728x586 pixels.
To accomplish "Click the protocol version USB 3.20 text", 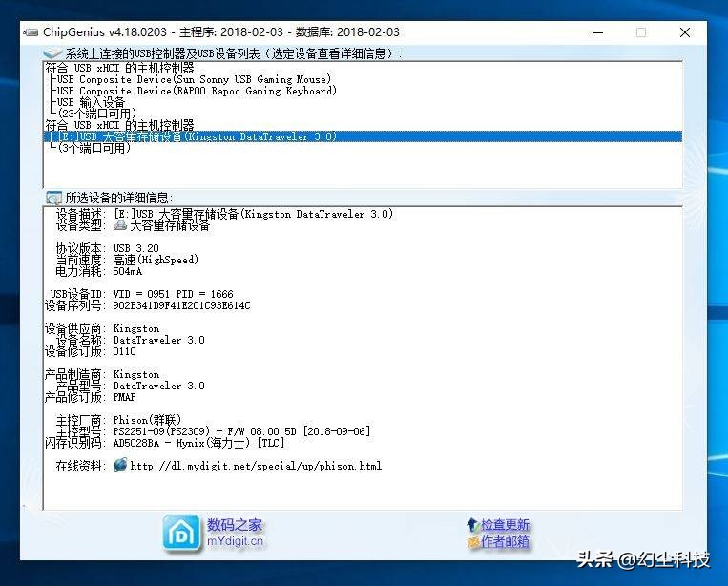I will pos(135,248).
